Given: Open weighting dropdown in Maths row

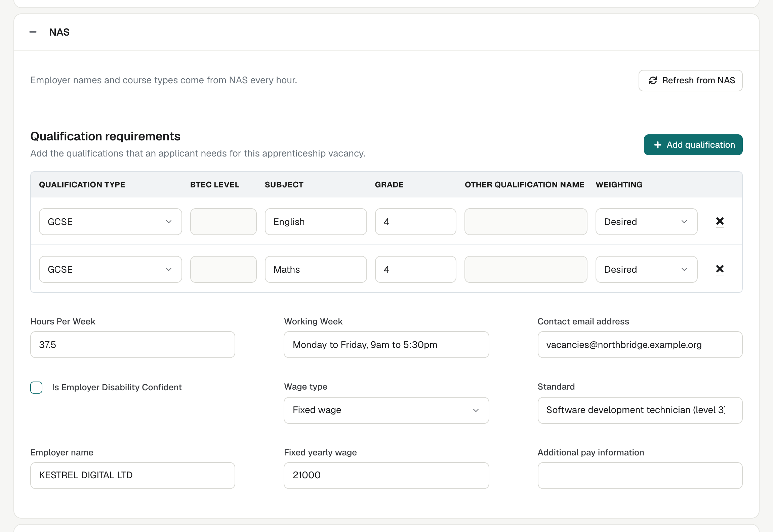Looking at the screenshot, I should tap(646, 269).
